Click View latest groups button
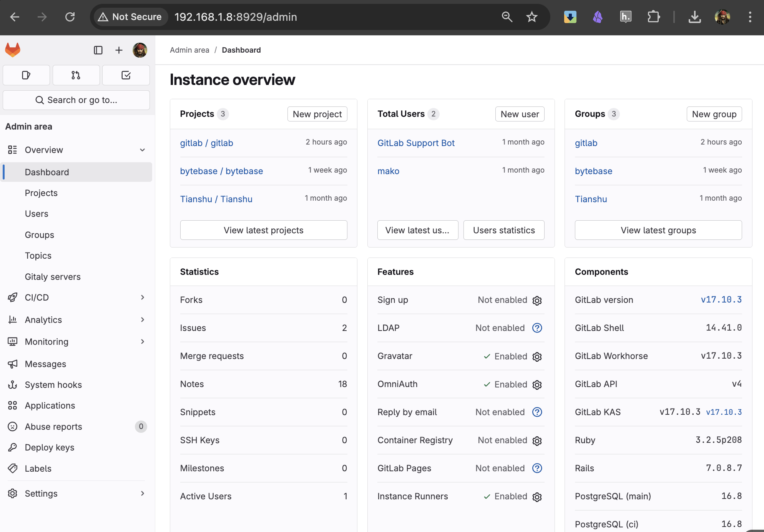 658,230
